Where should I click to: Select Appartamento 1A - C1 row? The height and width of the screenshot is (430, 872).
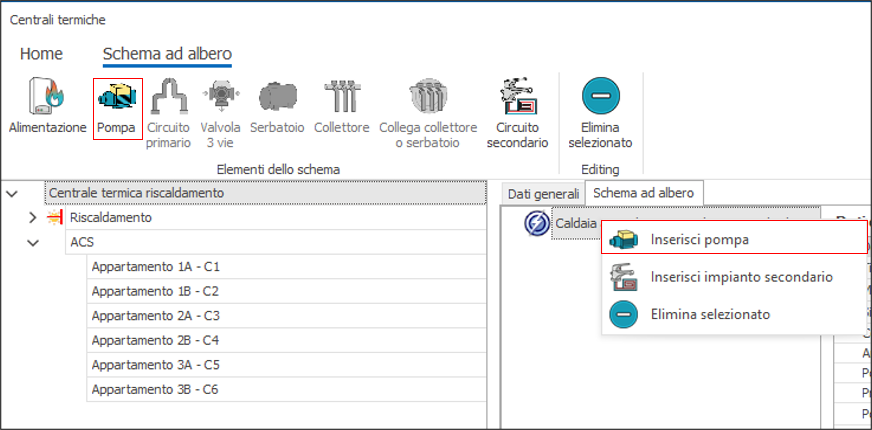[155, 267]
